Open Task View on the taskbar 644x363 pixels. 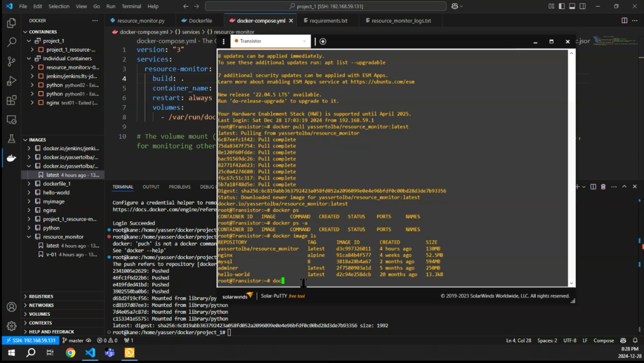pyautogui.click(x=50, y=353)
